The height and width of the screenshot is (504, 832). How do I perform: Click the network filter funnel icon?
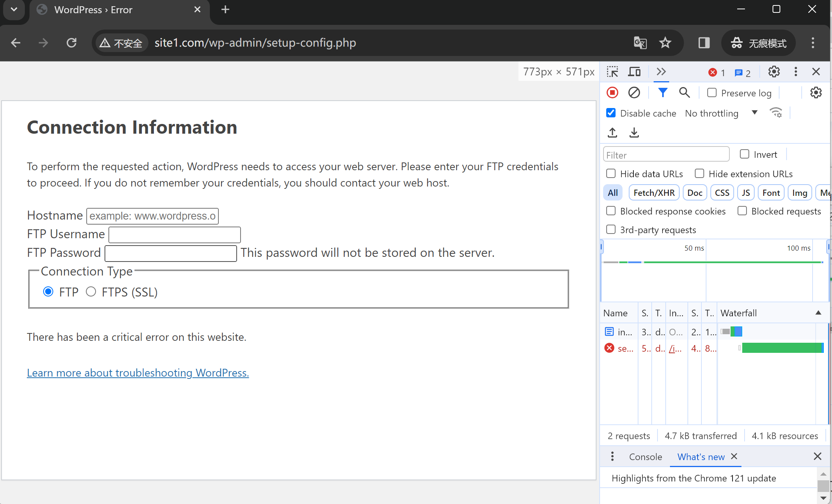point(663,93)
